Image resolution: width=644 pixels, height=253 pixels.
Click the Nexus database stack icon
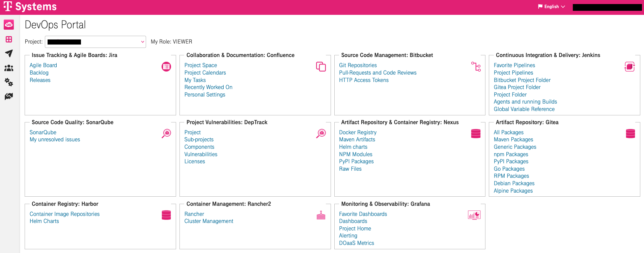click(x=476, y=134)
